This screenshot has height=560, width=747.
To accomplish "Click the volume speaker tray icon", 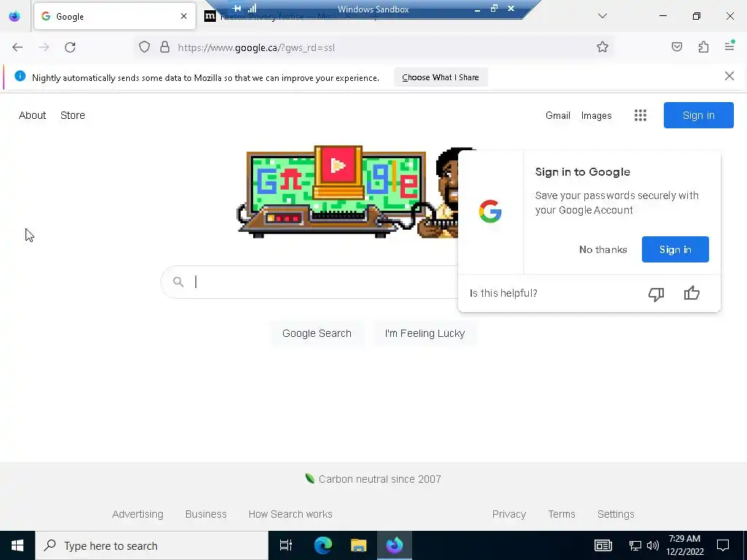I will coord(653,545).
